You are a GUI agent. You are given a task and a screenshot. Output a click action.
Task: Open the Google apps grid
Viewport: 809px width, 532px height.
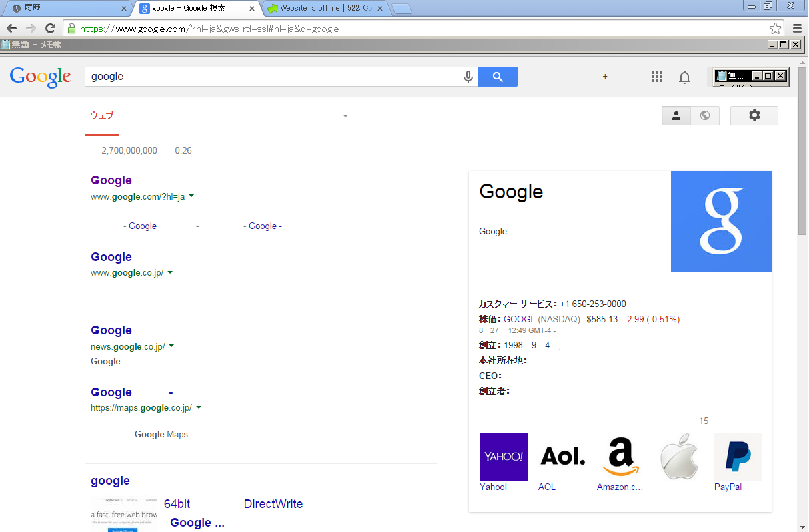click(x=657, y=77)
